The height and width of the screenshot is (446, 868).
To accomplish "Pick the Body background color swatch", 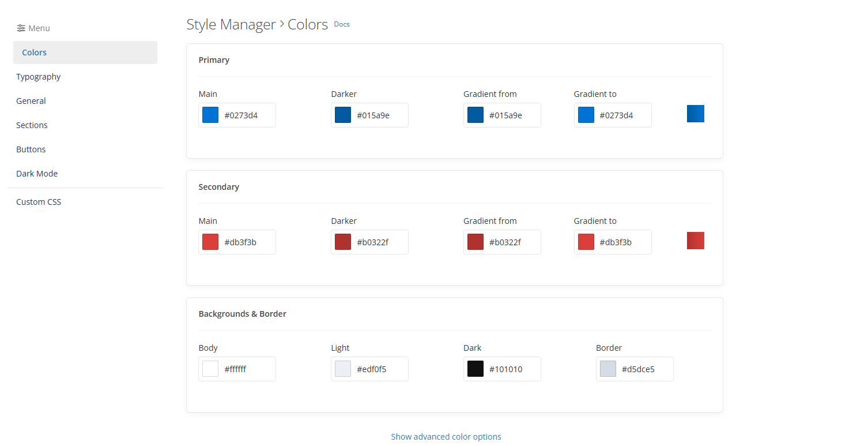I will [210, 369].
